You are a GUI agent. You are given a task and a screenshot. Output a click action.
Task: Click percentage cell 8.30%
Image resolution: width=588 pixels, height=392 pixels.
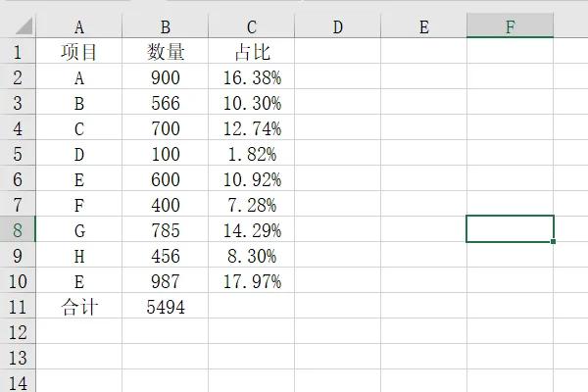pyautogui.click(x=251, y=255)
